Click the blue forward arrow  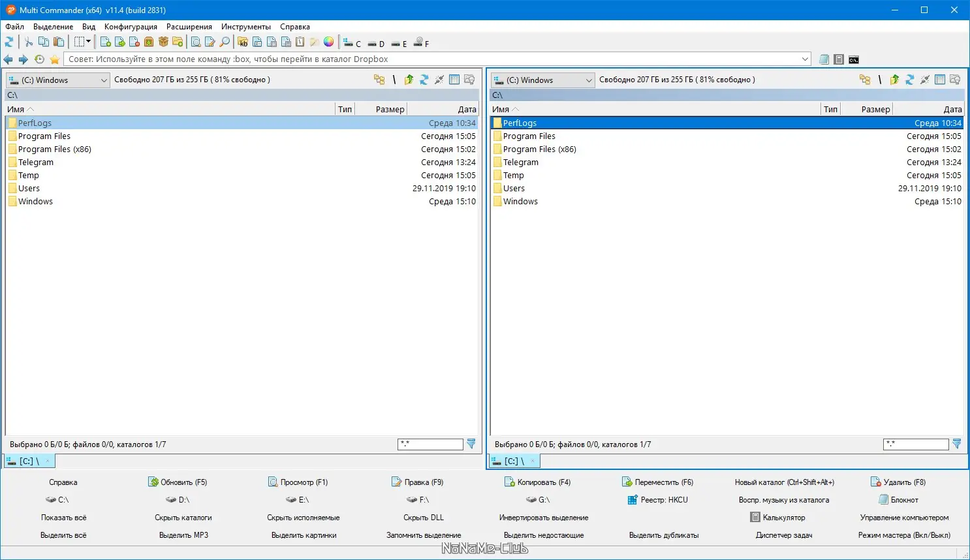[x=23, y=59]
